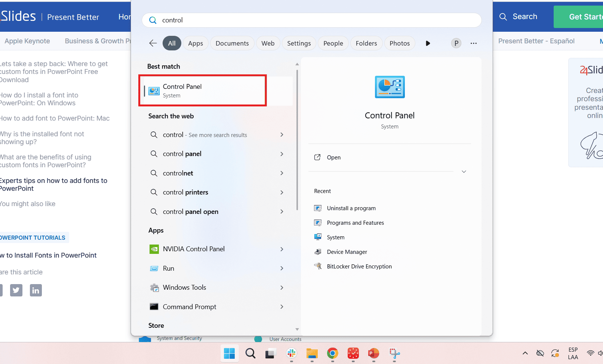This screenshot has width=603, height=364.
Task: Open Google Chrome from the taskbar
Action: click(332, 353)
